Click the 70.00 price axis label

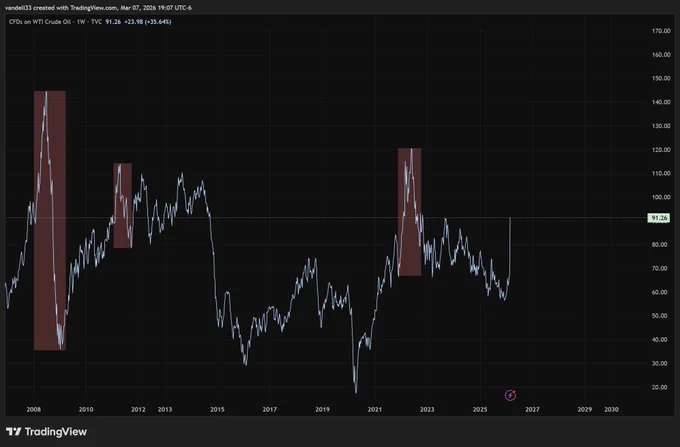662,268
